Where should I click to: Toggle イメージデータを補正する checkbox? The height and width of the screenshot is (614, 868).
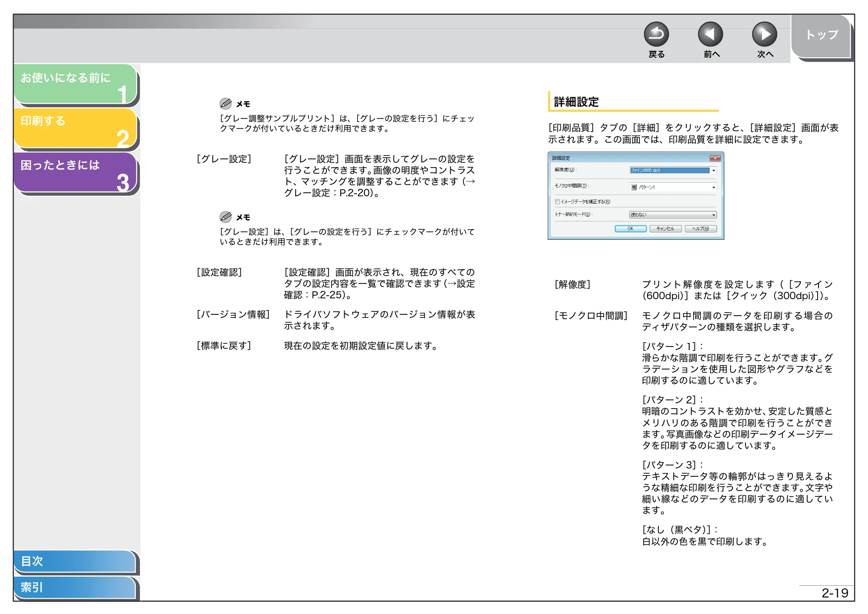557,201
